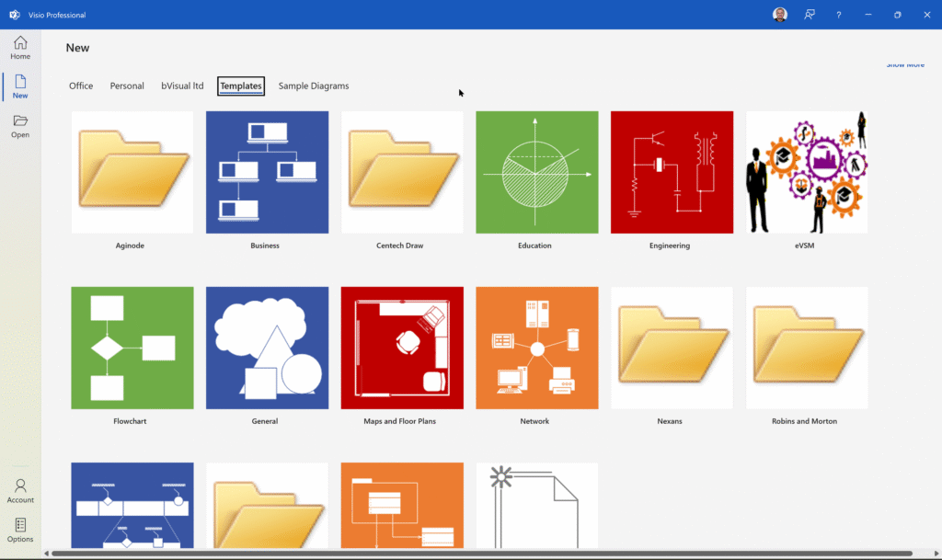The height and width of the screenshot is (560, 942).
Task: Click the horizontal scrollbar at bottom
Action: 488,554
